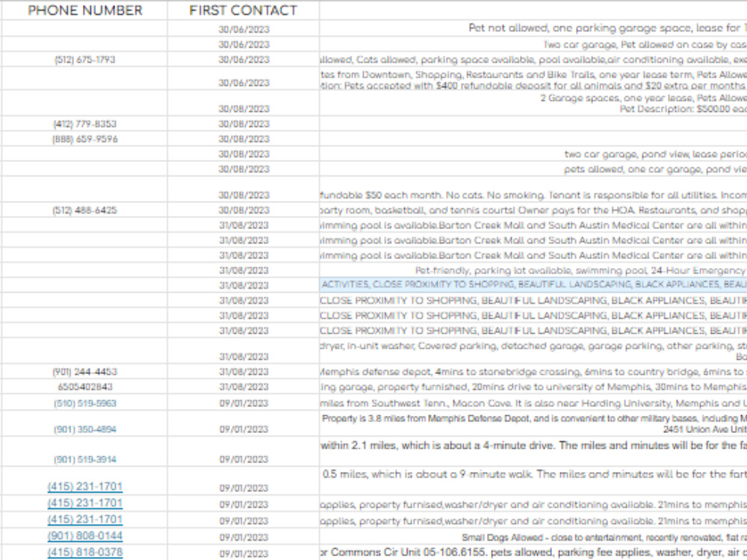The width and height of the screenshot is (747, 560).
Task: Select 30/08/2023 date beside (888) 659-9596
Action: (244, 139)
